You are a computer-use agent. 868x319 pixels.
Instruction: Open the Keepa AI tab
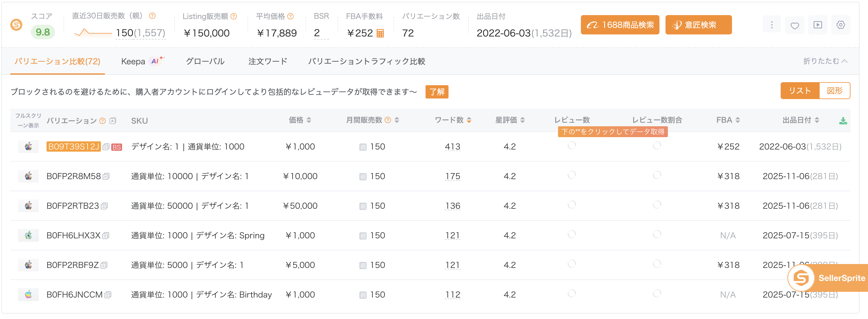[143, 61]
